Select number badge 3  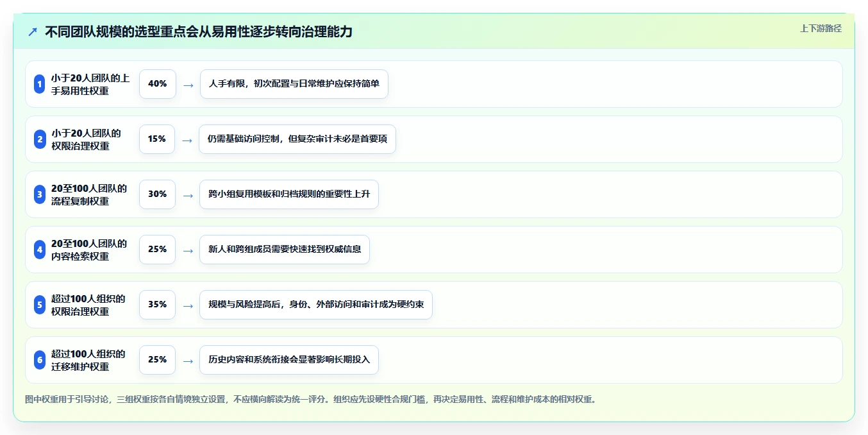click(40, 194)
